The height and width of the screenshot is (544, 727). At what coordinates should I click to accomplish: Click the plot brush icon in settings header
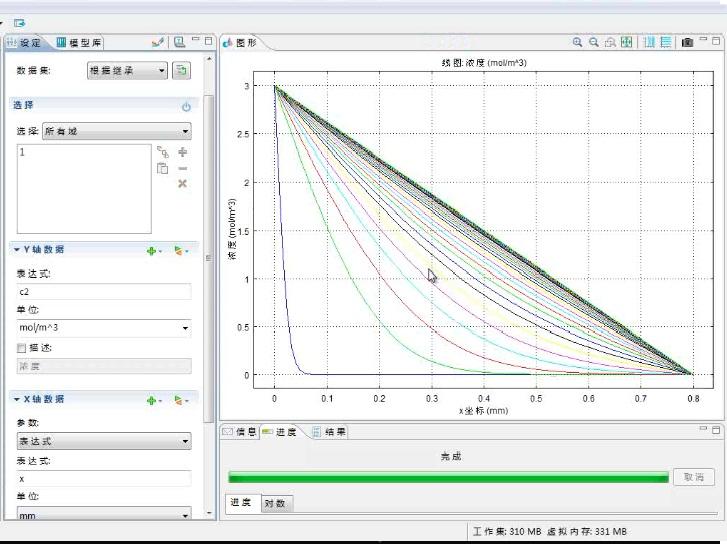point(158,42)
